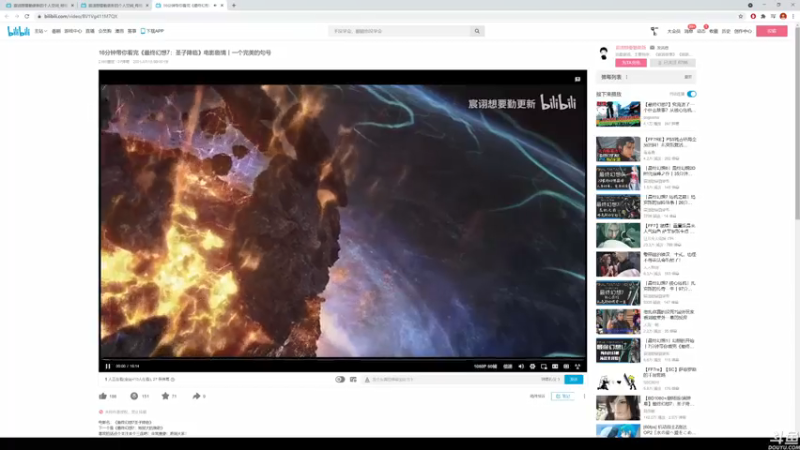Open danmaku settings icon beside toggle

point(353,380)
